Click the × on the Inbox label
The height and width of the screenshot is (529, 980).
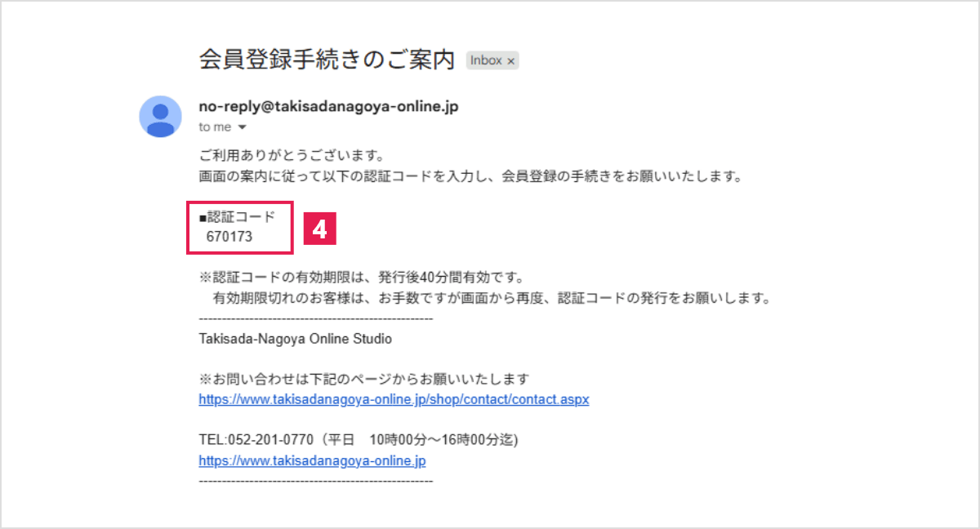[510, 60]
